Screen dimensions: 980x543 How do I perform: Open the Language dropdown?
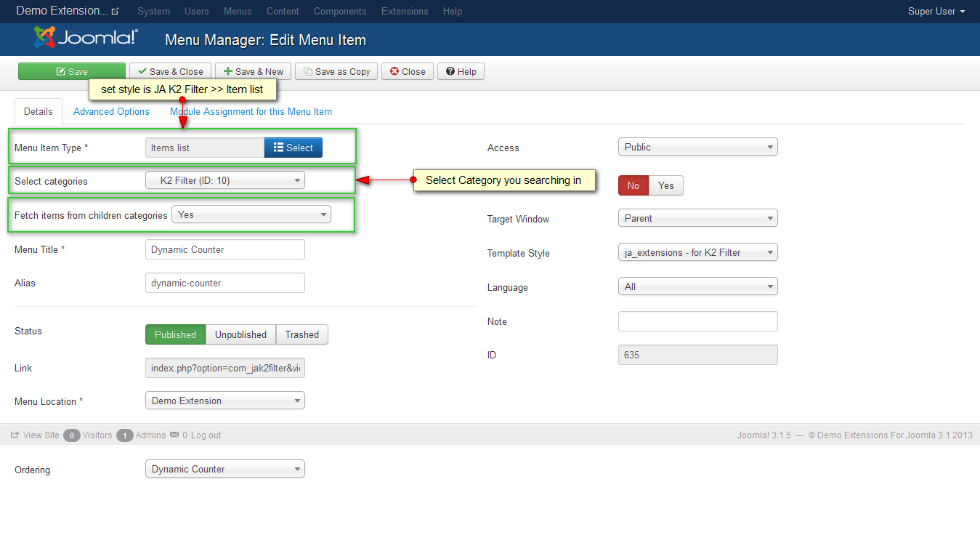tap(698, 286)
